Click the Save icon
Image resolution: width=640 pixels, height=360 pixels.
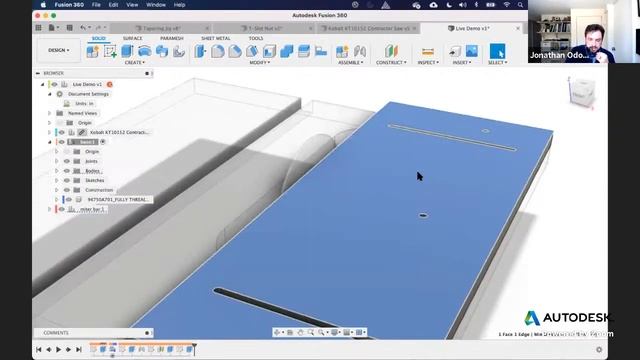70,28
